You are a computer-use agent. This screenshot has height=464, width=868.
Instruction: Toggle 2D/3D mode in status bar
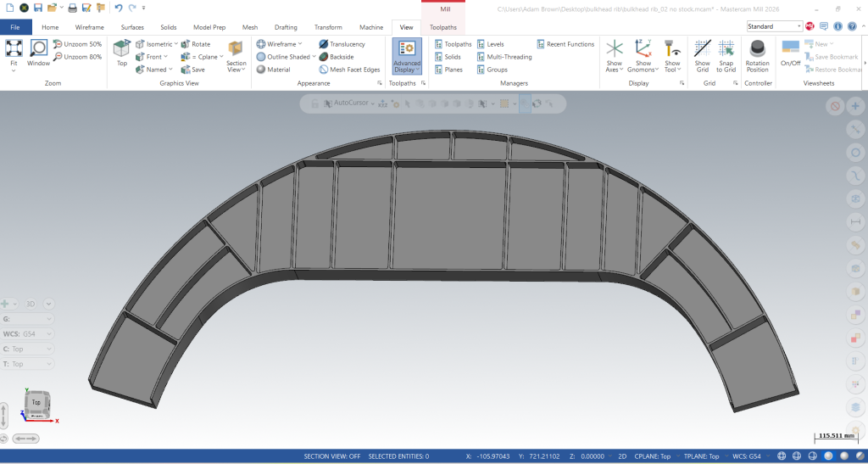click(622, 456)
